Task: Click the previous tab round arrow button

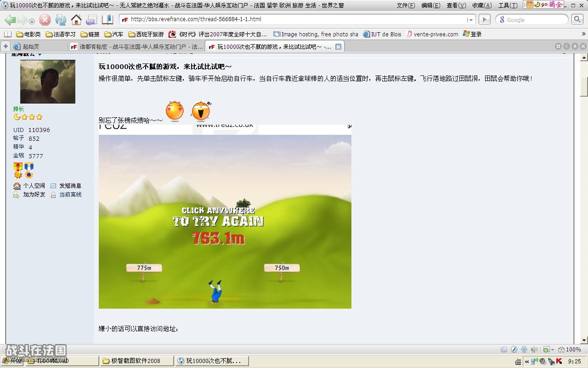Action: coord(566,46)
